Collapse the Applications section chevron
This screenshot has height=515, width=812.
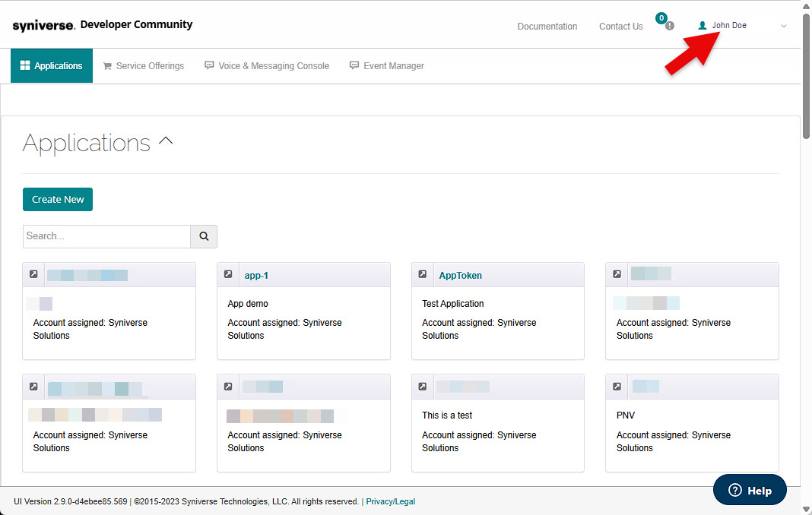point(166,141)
